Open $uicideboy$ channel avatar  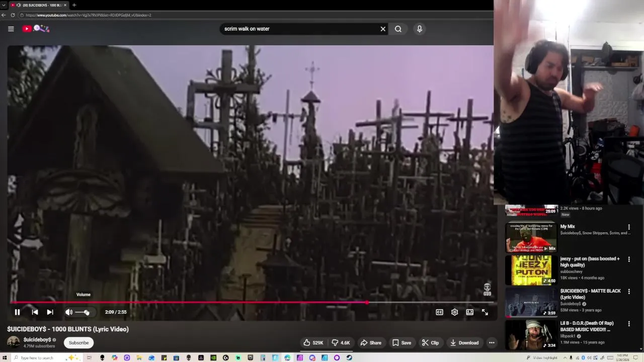14,342
